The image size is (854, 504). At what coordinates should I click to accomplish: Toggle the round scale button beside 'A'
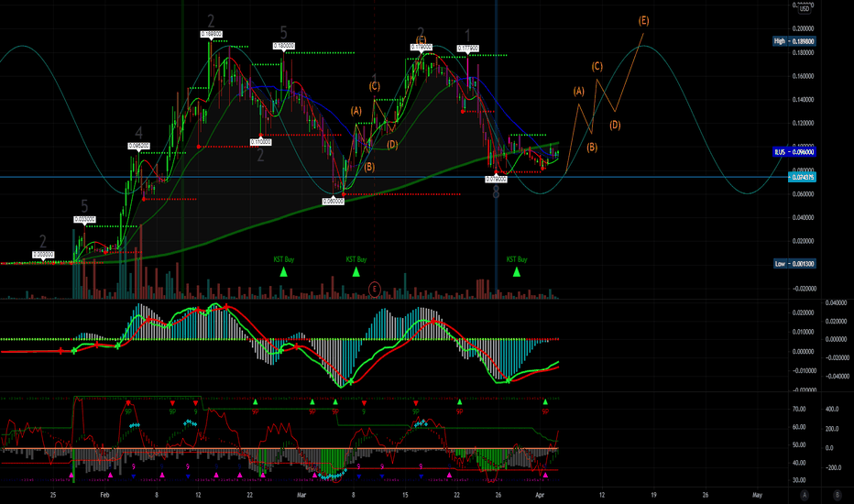click(x=838, y=495)
